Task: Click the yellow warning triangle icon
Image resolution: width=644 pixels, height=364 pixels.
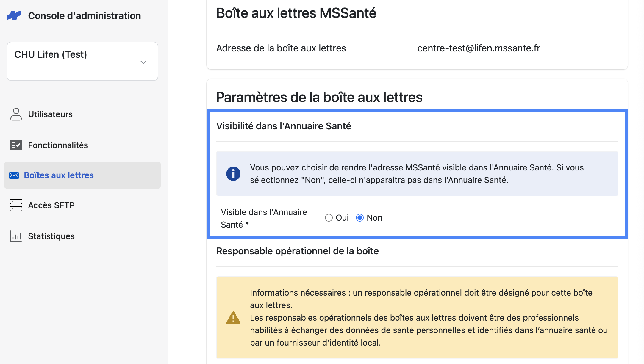Action: click(233, 318)
